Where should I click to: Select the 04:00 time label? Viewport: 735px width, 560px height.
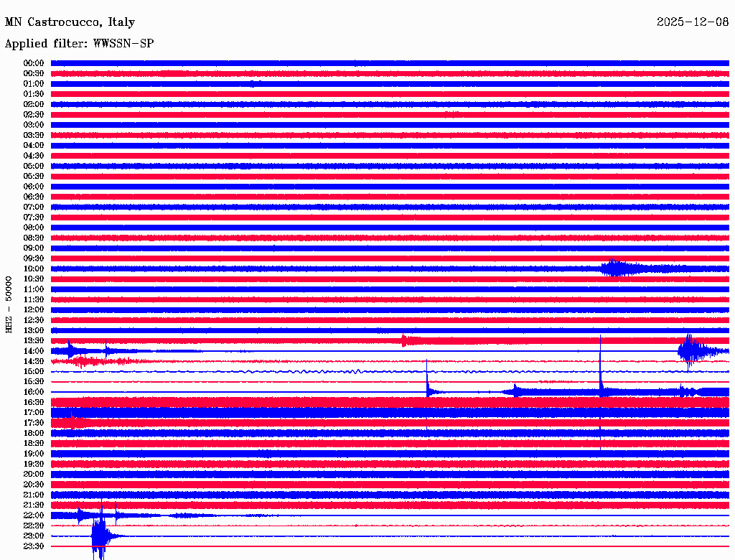tap(34, 146)
